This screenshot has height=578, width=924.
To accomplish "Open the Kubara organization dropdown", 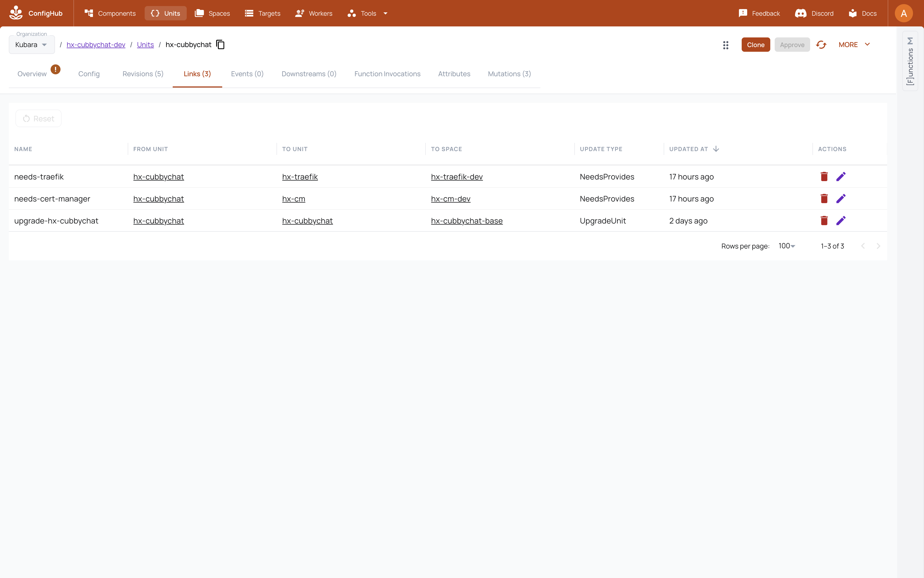I will pyautogui.click(x=32, y=45).
